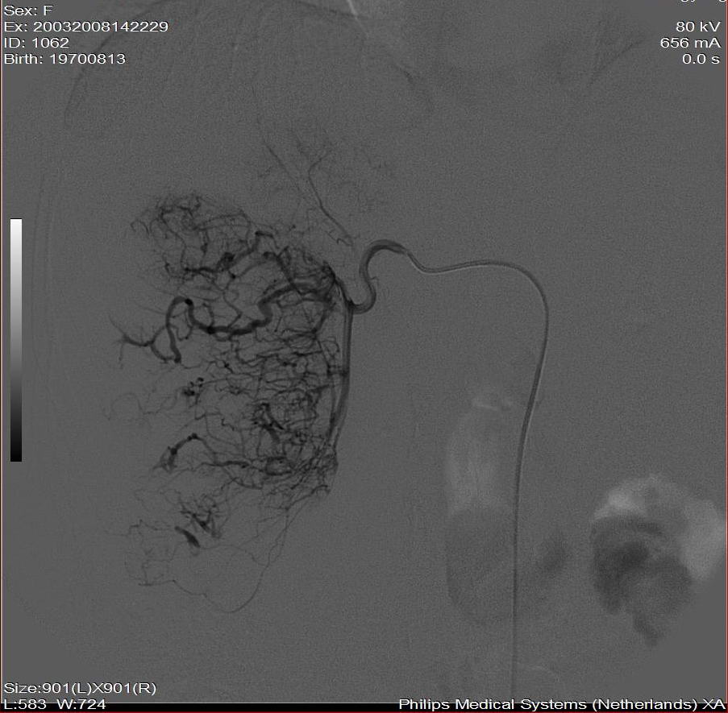This screenshot has height=713, width=728.
Task: Click the white top end of grayscale bar
Action: click(16, 226)
